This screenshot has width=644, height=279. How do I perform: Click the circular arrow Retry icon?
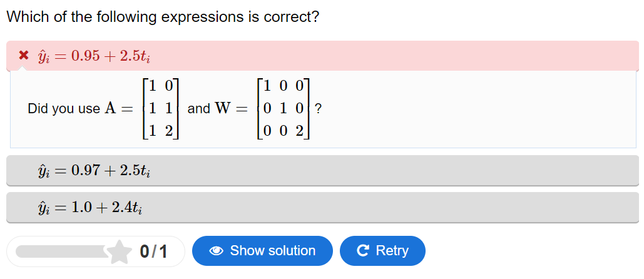coord(362,251)
